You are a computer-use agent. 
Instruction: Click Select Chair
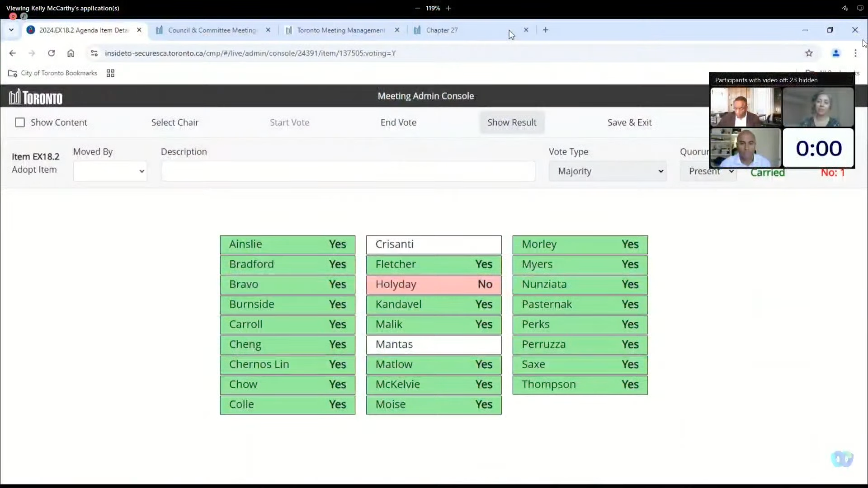[175, 122]
